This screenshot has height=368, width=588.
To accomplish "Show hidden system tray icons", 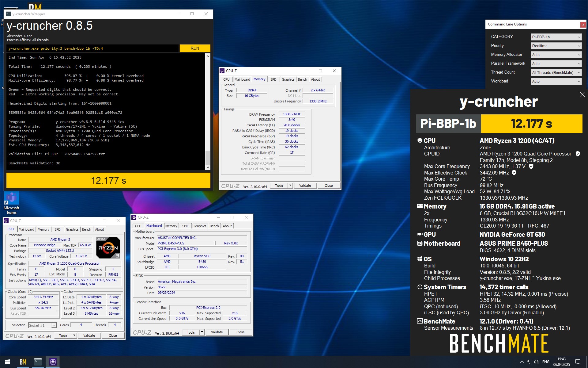I will pos(522,362).
